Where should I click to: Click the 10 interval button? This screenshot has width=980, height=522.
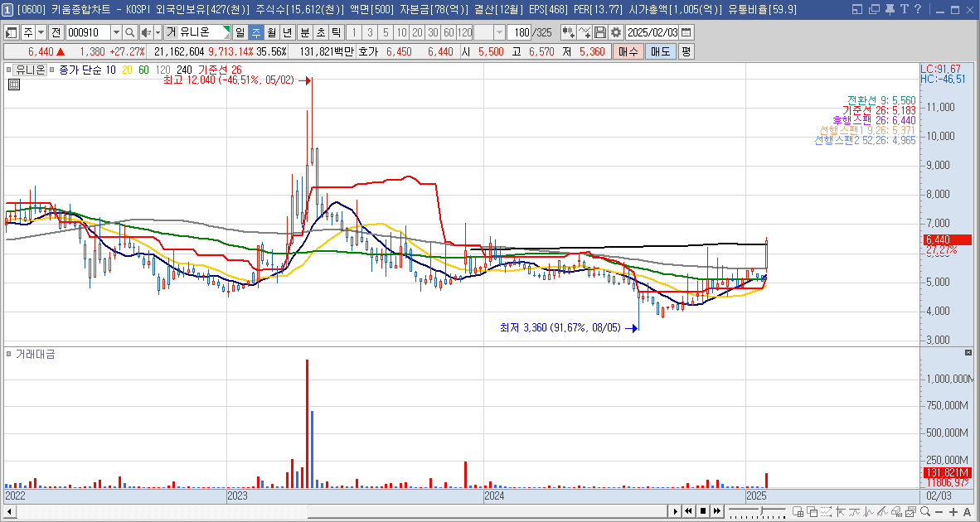(x=401, y=32)
